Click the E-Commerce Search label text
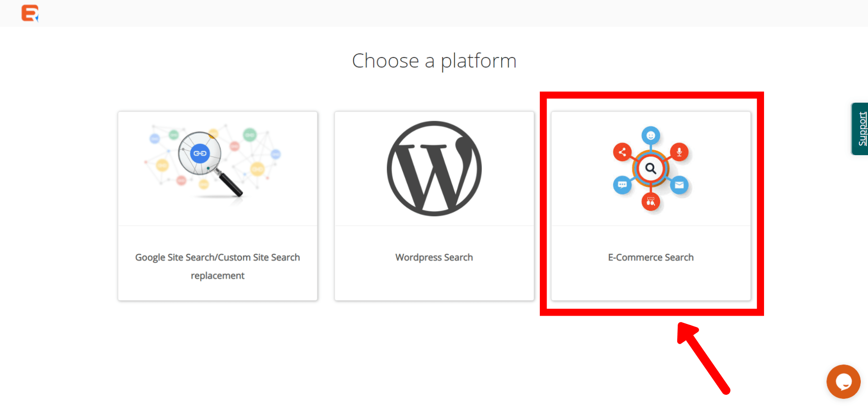Viewport: 868px width, 407px height. (651, 257)
